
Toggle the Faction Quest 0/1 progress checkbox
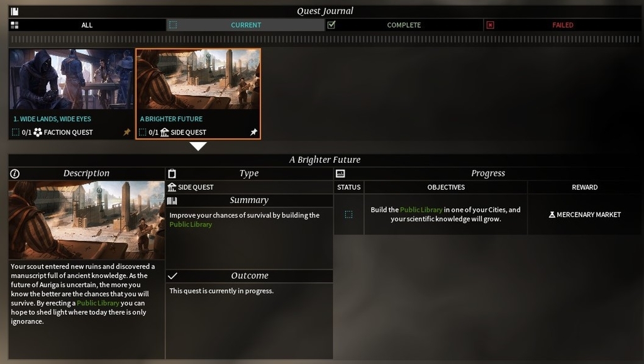(16, 132)
